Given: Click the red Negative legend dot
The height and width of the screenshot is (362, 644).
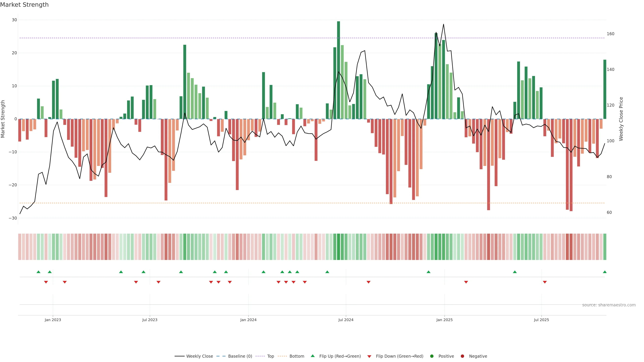Looking at the screenshot, I should pos(462,356).
